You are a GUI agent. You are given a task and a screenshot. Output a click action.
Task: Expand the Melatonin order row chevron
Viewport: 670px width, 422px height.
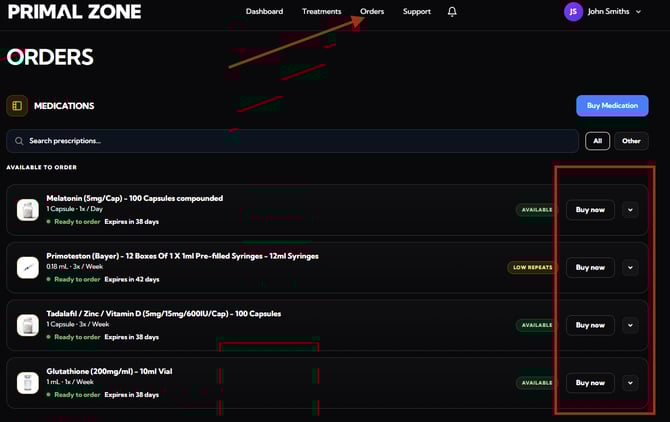[x=629, y=210]
